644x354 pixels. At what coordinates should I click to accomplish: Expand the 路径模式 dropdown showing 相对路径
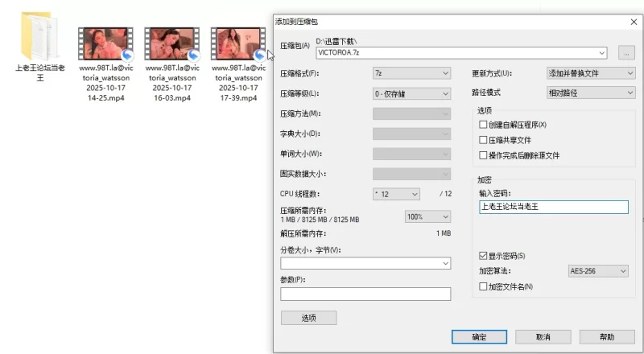pyautogui.click(x=590, y=93)
